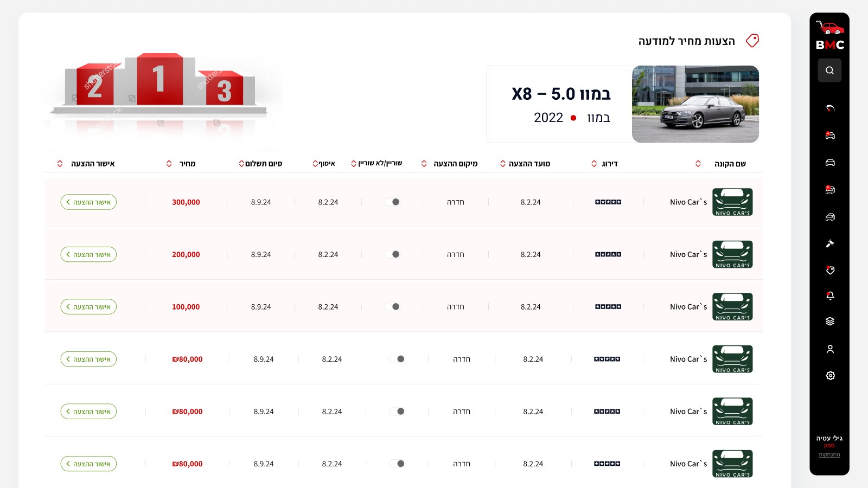Toggle the reserved switch in the last row

pos(397,464)
